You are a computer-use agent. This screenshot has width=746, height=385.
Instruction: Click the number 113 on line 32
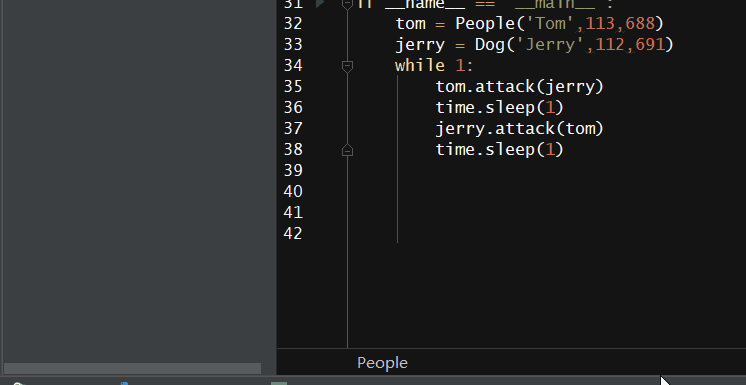point(600,23)
